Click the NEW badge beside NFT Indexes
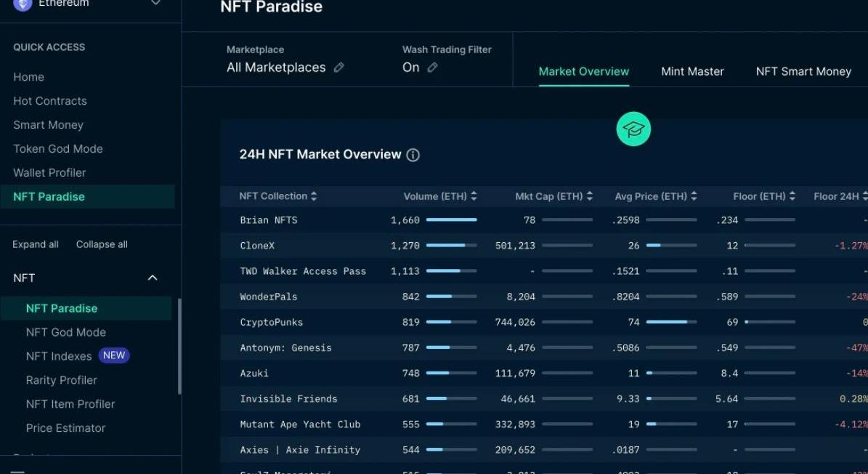This screenshot has height=474, width=868. click(114, 355)
